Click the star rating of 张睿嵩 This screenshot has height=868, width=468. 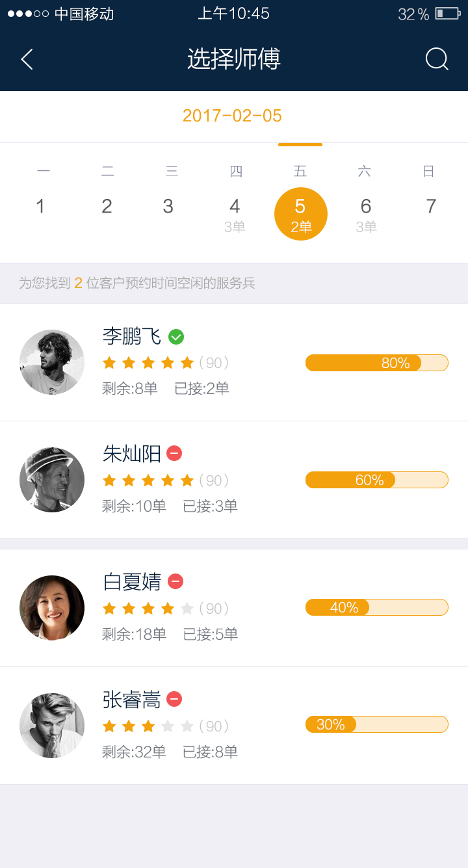[x=148, y=726]
